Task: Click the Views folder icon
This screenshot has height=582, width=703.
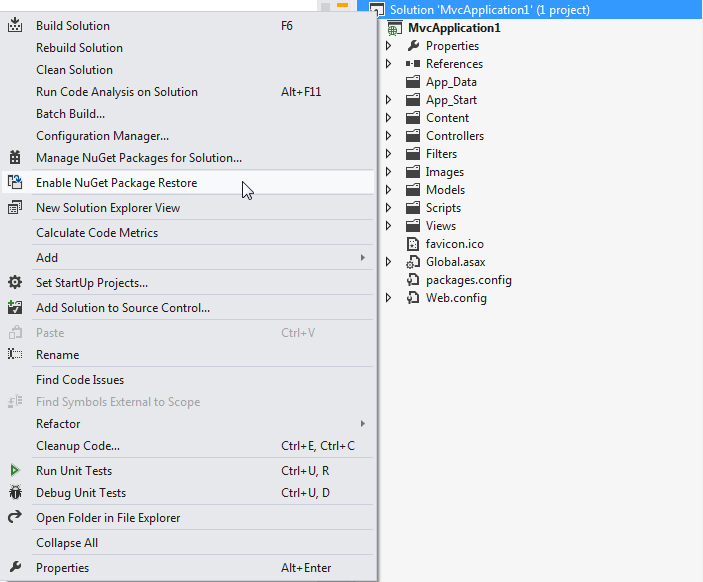Action: click(413, 226)
